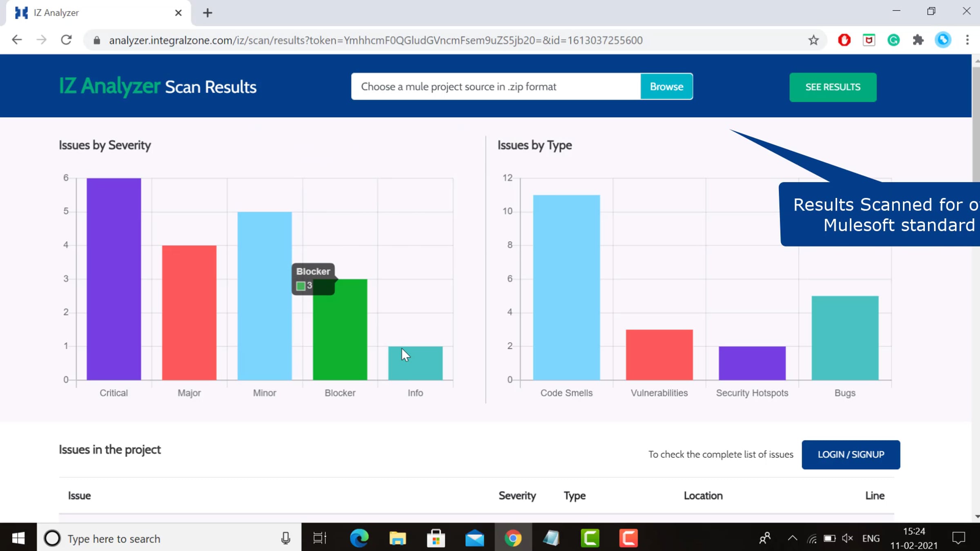The height and width of the screenshot is (551, 980).
Task: Click the bookmark star icon
Action: pos(813,40)
